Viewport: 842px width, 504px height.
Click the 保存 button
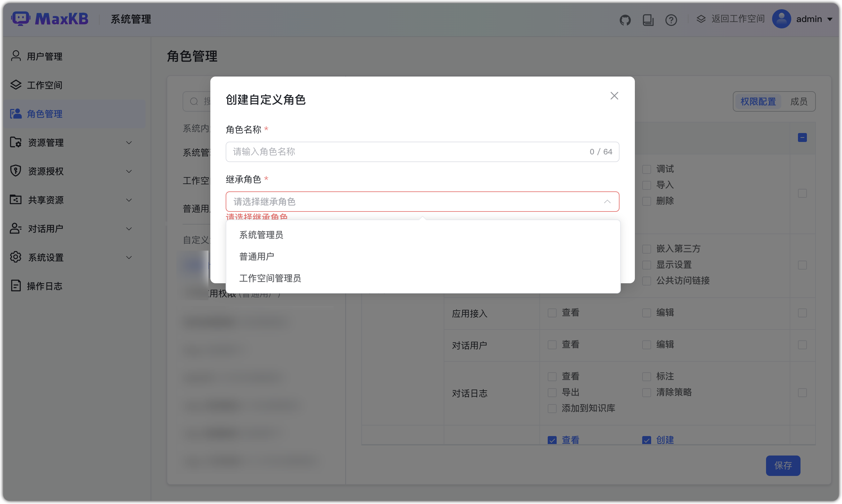point(783,466)
